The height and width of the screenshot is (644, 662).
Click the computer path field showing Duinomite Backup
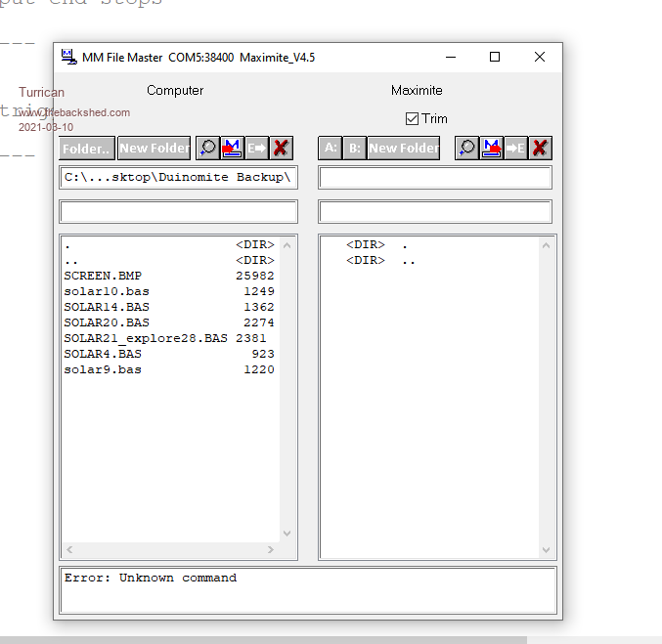pos(178,177)
